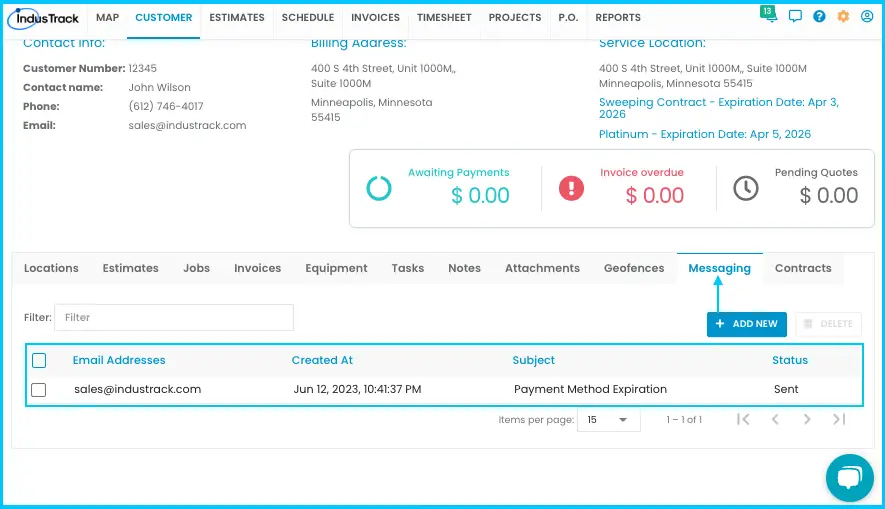Go to previous page of results
The height and width of the screenshot is (509, 885).
775,419
